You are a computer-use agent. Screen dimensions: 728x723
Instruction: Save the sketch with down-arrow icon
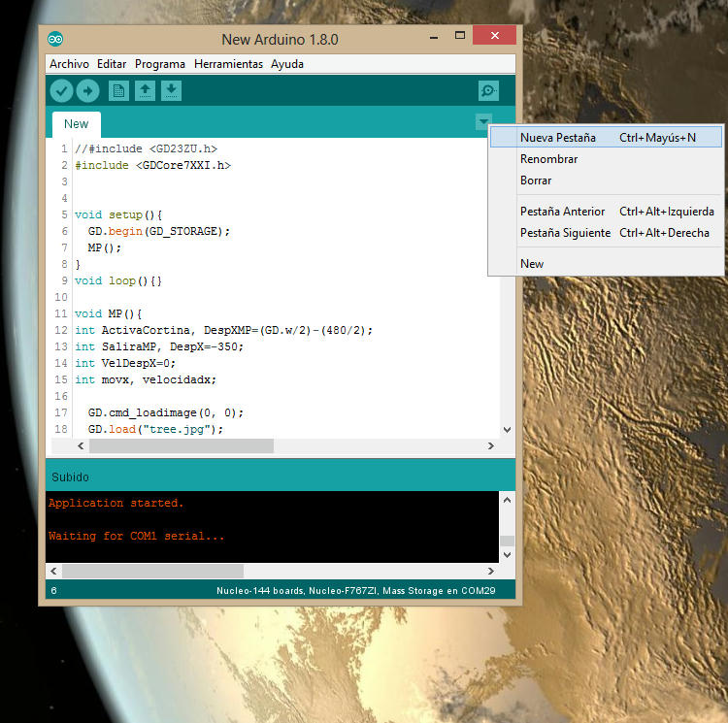[x=171, y=90]
